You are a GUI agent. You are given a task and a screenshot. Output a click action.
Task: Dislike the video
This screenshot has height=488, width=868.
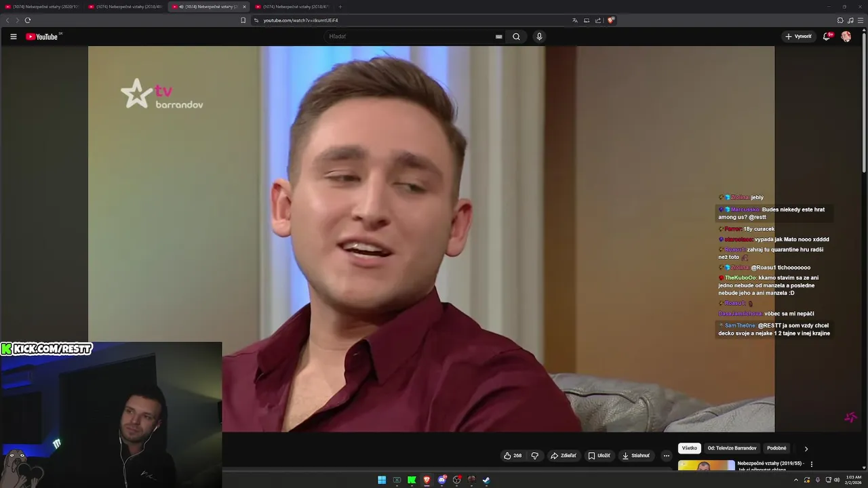click(x=534, y=455)
